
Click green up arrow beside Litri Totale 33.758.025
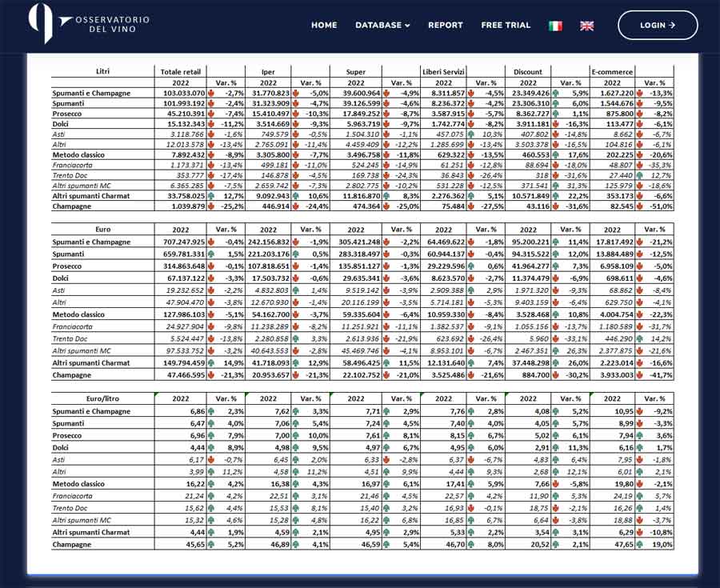tap(211, 195)
